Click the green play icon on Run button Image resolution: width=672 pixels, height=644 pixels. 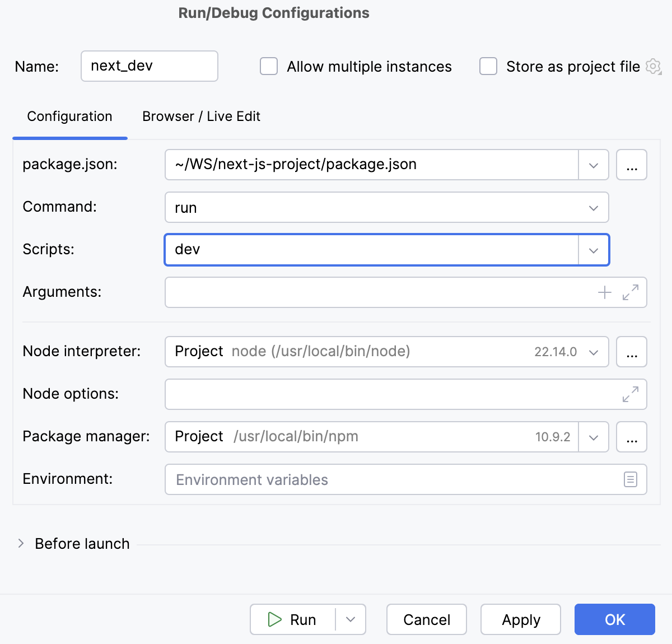[x=274, y=619]
